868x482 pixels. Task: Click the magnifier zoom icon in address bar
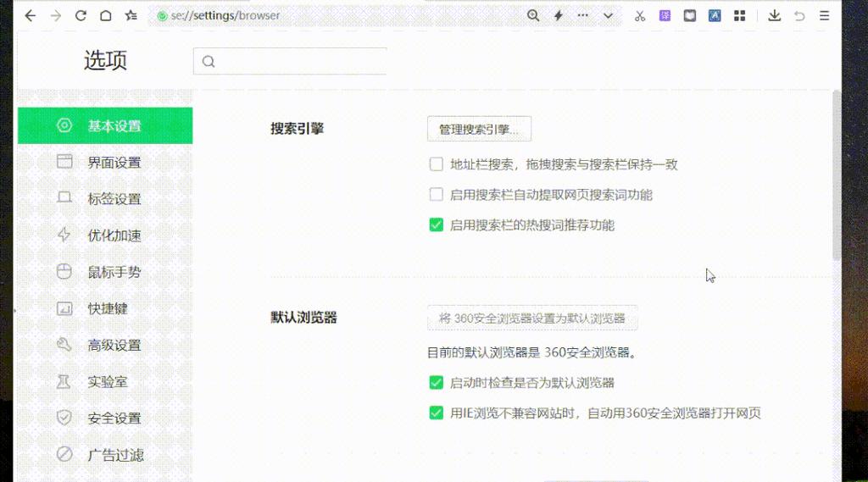coord(533,15)
